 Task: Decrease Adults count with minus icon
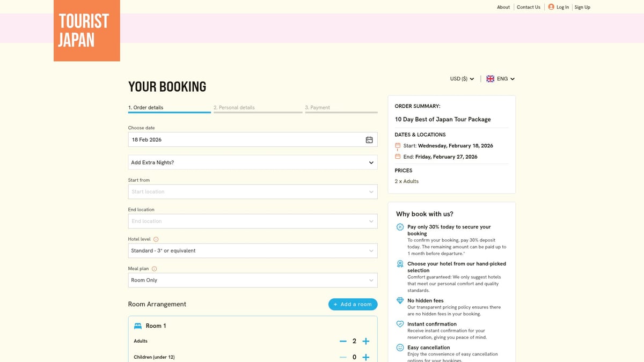coord(343,341)
